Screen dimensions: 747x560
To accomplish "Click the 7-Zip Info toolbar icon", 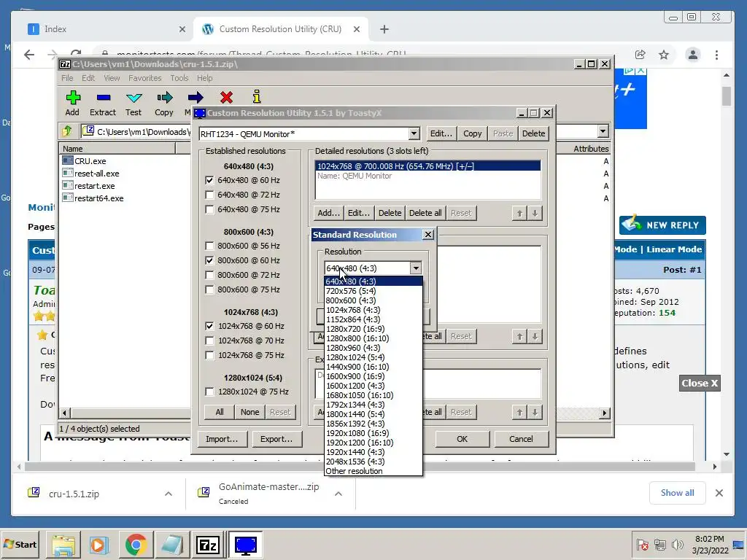I will tap(257, 97).
